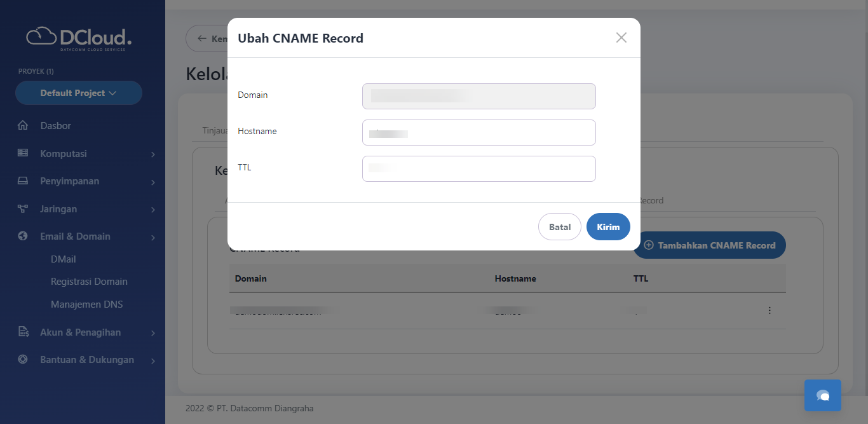The height and width of the screenshot is (424, 868).
Task: Open the Default Project dropdown
Action: (x=79, y=93)
